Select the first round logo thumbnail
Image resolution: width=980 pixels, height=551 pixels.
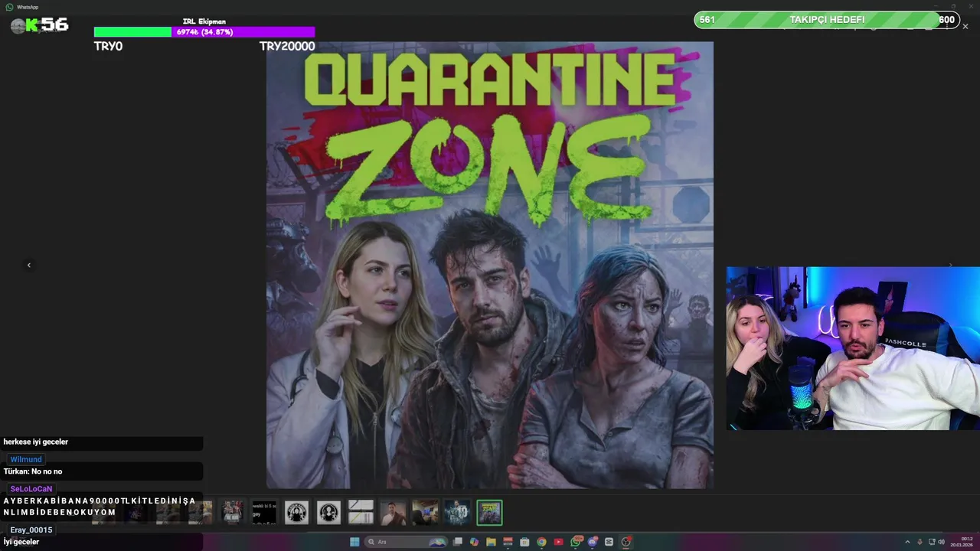[x=296, y=512]
